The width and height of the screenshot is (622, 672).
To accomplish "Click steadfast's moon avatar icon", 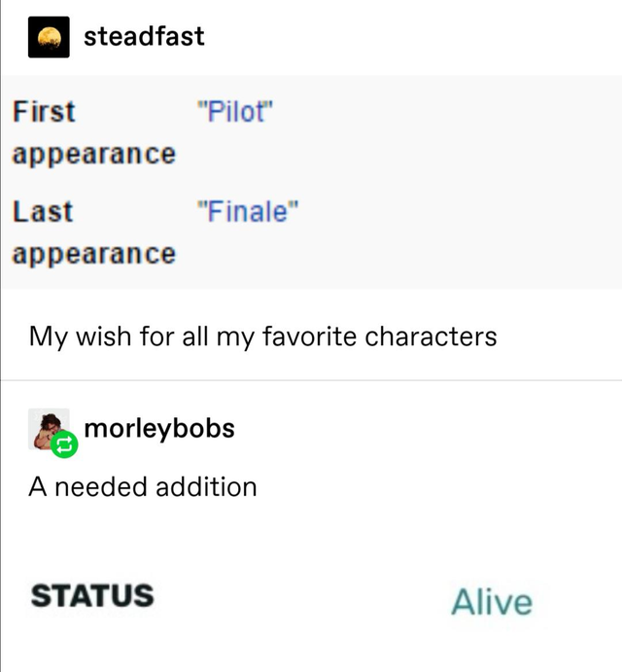I will tap(49, 37).
